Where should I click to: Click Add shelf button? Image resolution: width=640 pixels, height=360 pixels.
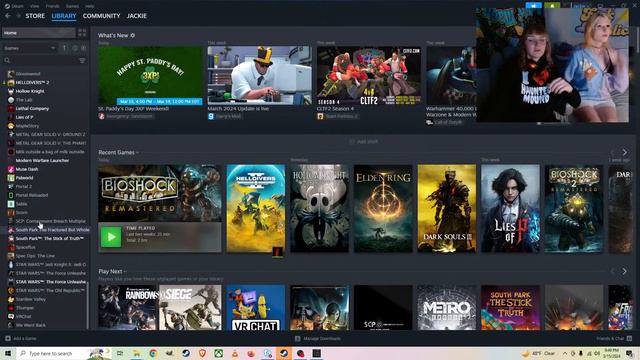(364, 142)
